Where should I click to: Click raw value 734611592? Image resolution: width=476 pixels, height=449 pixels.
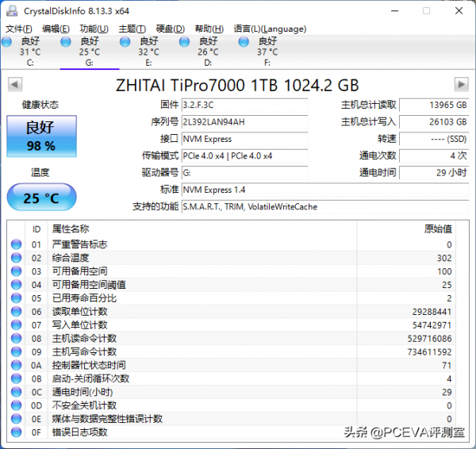click(429, 352)
